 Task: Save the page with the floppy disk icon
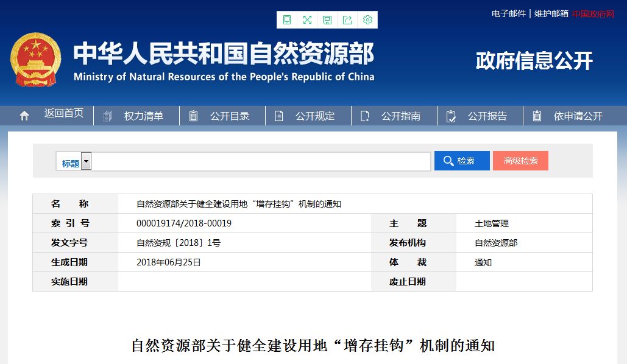(327, 19)
